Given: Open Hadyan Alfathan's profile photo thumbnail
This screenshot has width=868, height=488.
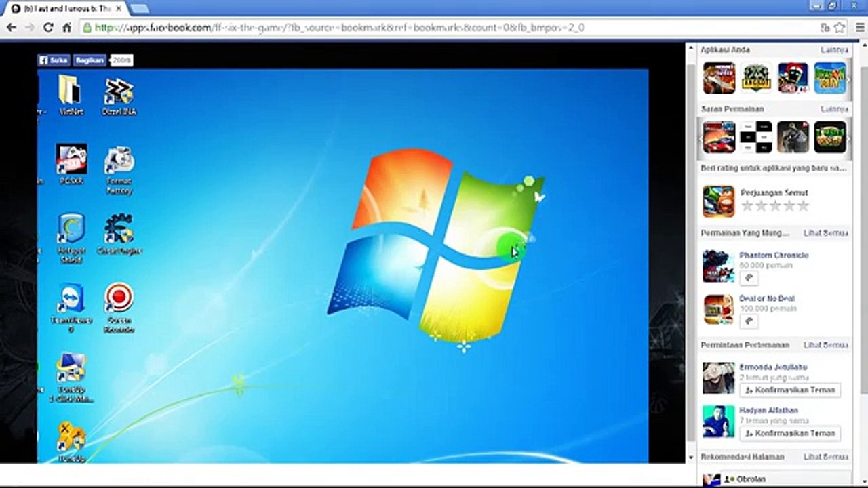Looking at the screenshot, I should (718, 422).
